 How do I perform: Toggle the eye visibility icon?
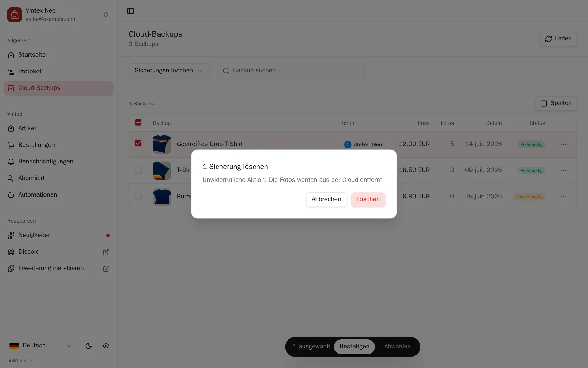click(106, 346)
